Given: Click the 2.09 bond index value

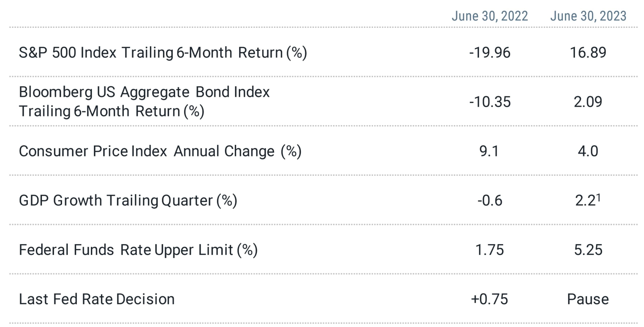Looking at the screenshot, I should coord(588,102).
